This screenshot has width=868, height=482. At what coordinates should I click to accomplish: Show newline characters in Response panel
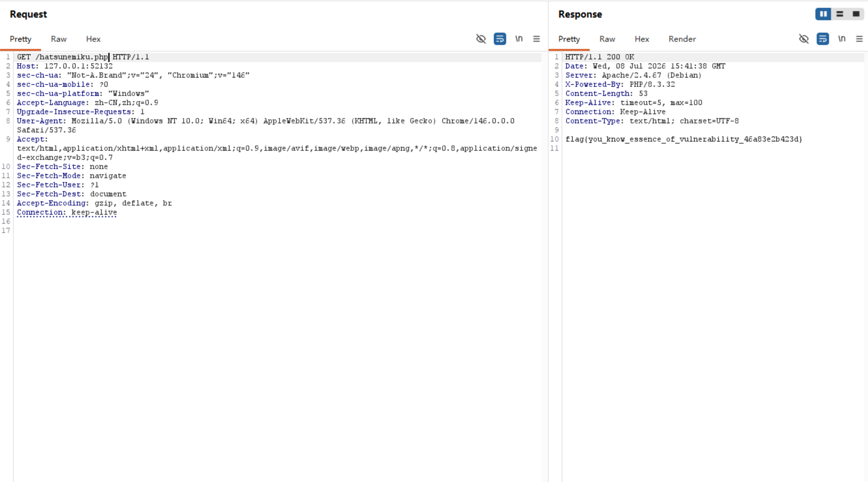click(x=842, y=39)
